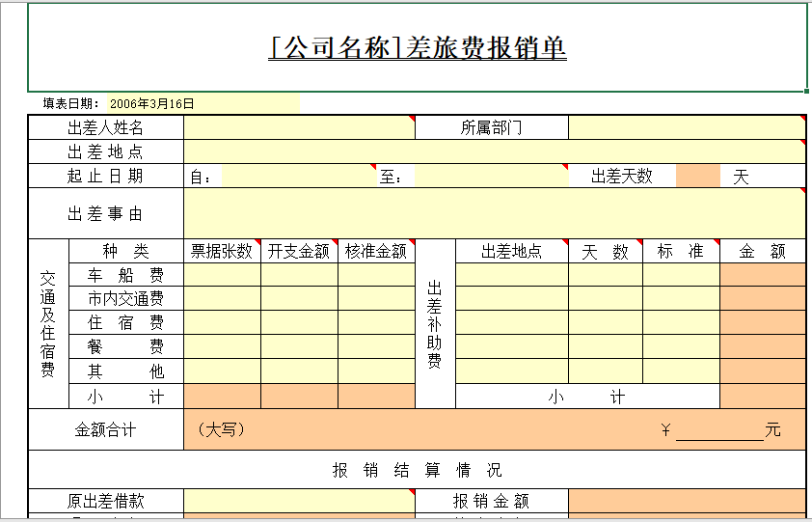Click the 标准 column header in 出差补助费
Viewport: 812px width, 522px height.
681,251
